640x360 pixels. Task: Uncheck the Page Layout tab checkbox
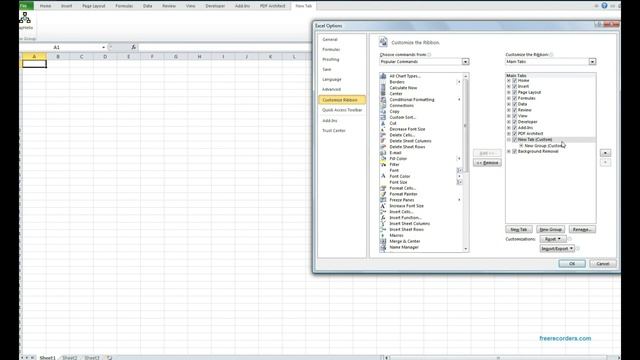[x=514, y=92]
